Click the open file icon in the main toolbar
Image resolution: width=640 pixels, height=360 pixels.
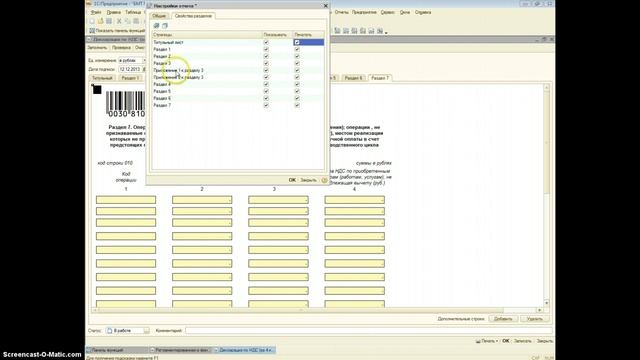pyautogui.click(x=100, y=21)
